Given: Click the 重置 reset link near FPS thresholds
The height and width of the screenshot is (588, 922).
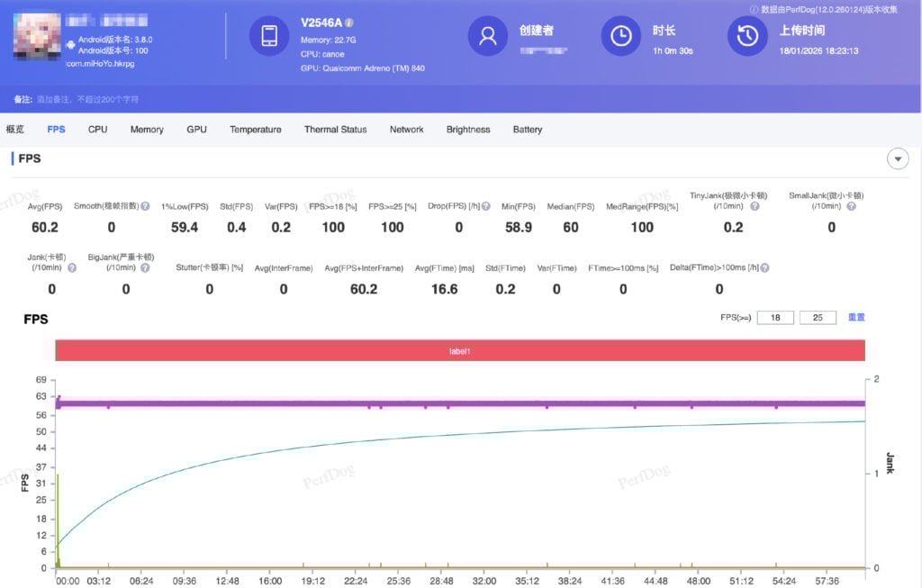Looking at the screenshot, I should click(x=855, y=317).
